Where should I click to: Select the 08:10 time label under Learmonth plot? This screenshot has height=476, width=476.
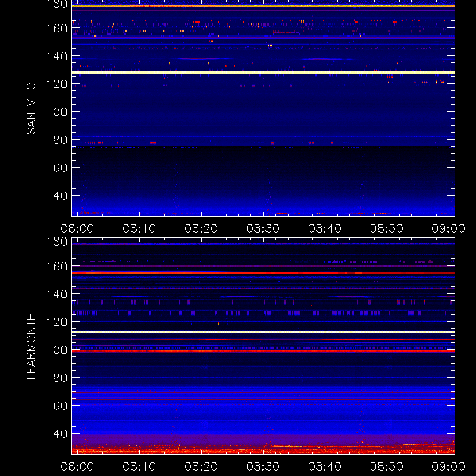[x=139, y=466]
